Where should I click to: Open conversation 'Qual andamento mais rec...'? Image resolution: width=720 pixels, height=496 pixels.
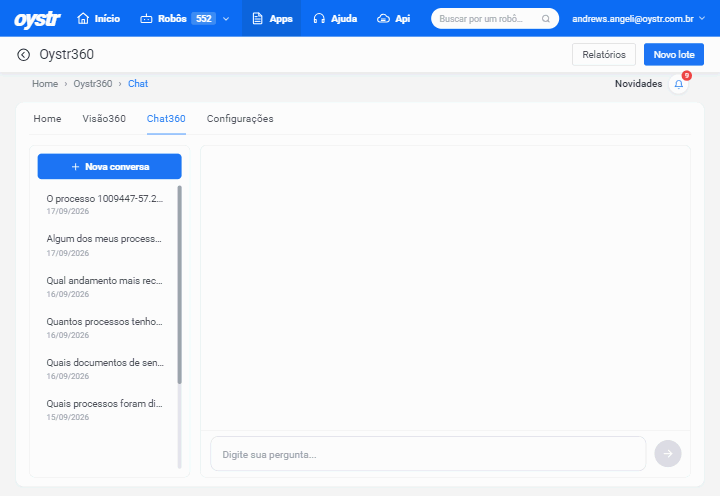pos(105,287)
